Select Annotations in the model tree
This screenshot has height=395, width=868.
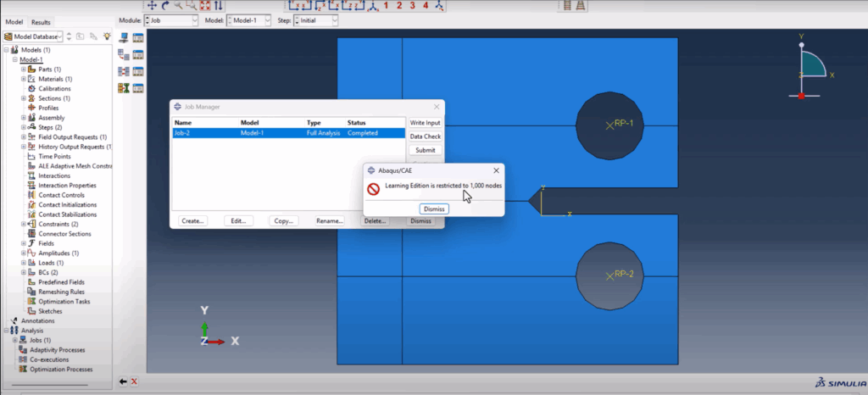point(37,321)
